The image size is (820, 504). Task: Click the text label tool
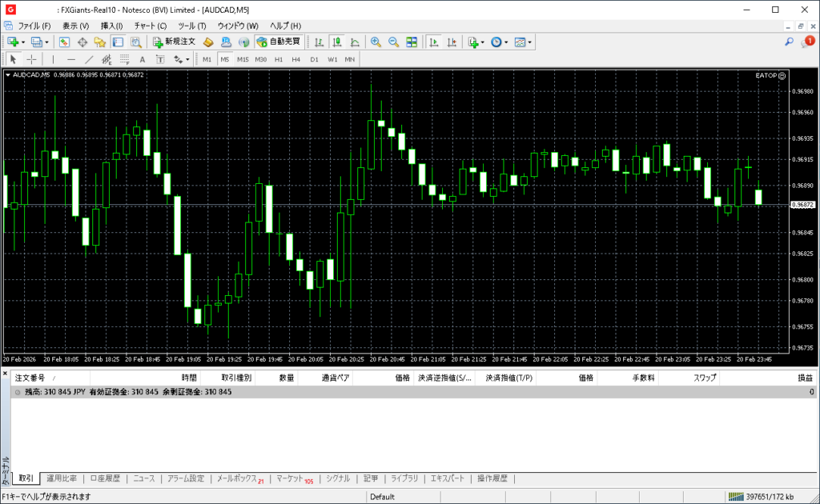(x=143, y=59)
